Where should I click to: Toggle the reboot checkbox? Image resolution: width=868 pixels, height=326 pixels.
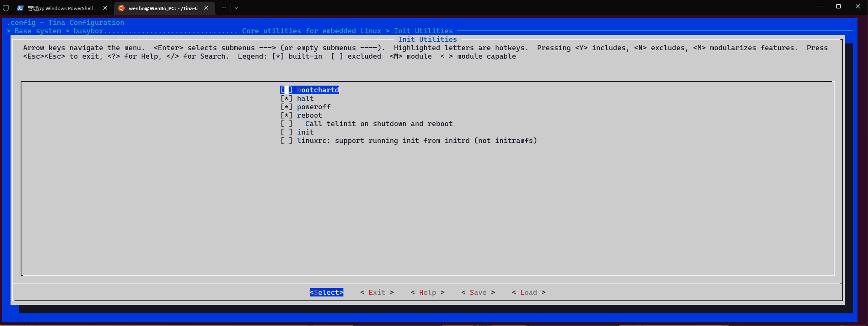click(x=287, y=115)
